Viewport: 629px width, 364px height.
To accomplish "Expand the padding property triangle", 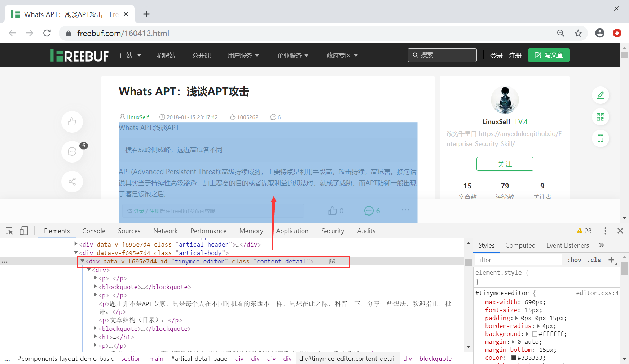I will (517, 318).
